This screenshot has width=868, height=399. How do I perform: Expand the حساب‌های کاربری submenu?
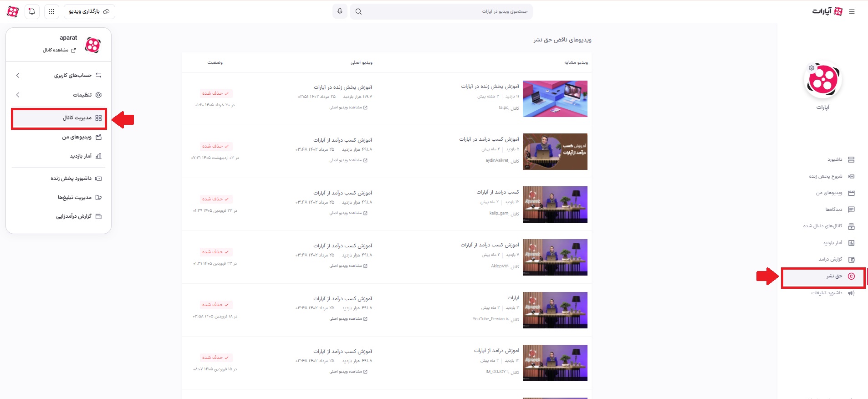[x=59, y=76]
